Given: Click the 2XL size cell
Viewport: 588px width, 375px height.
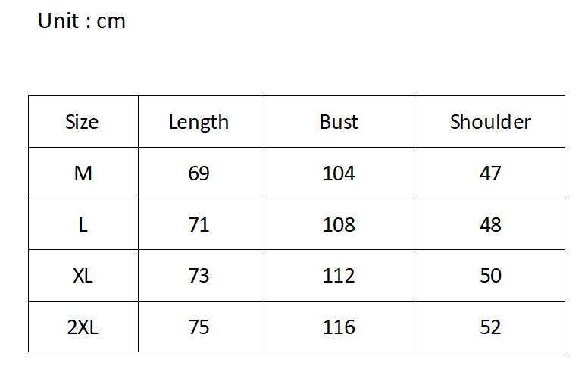Looking at the screenshot, I should pyautogui.click(x=83, y=327).
